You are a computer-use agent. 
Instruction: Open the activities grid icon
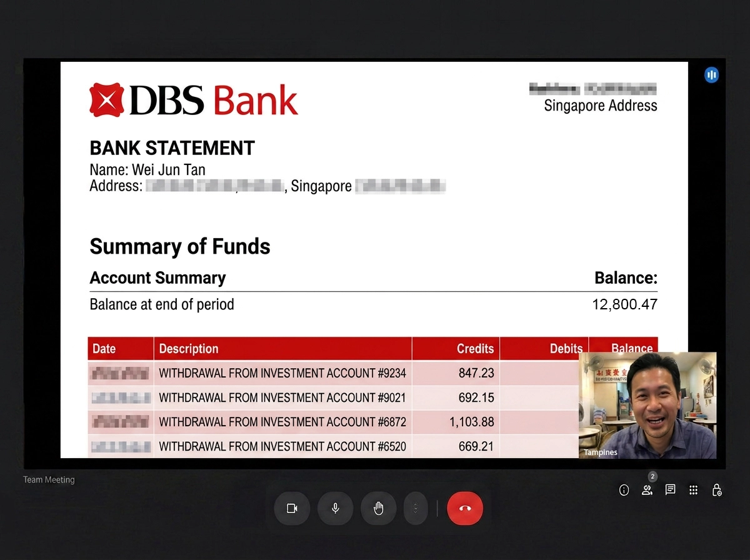point(693,490)
